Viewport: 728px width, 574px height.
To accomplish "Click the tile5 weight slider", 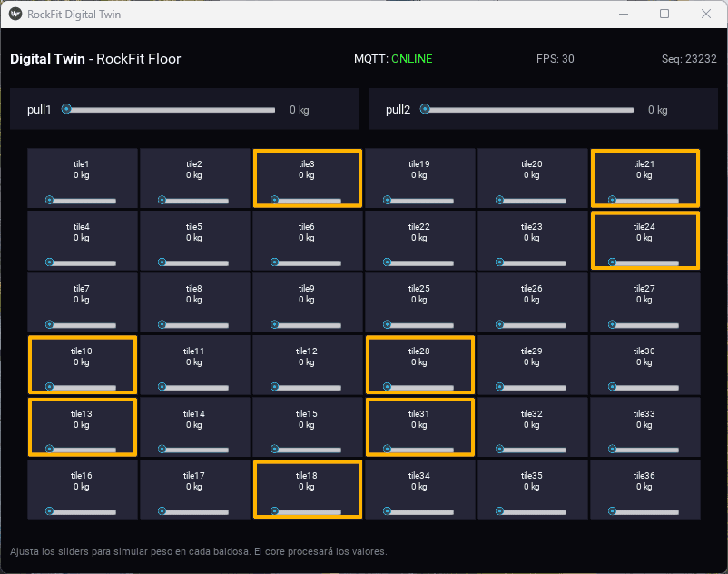I will (193, 262).
